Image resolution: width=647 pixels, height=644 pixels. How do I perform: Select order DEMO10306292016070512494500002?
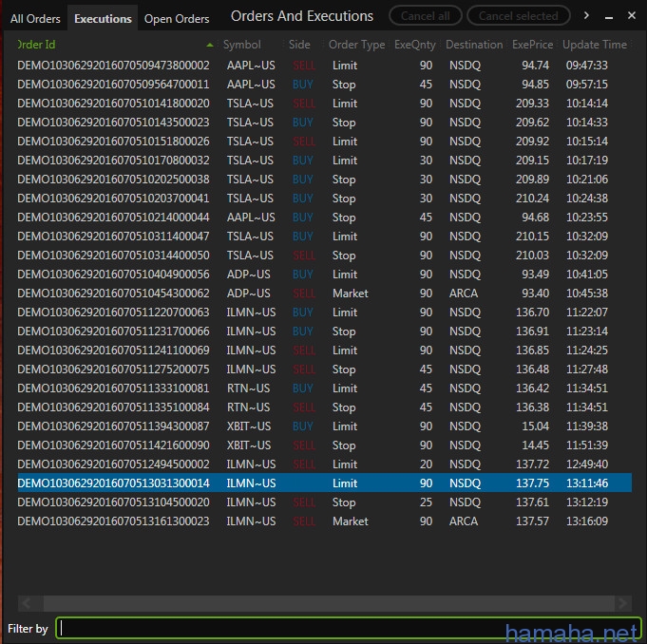(324, 464)
